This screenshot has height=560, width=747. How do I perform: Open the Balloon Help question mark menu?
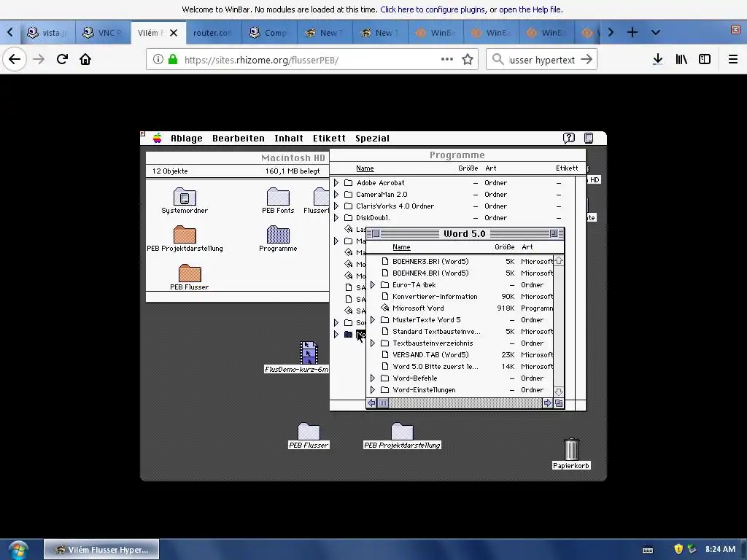tap(569, 138)
